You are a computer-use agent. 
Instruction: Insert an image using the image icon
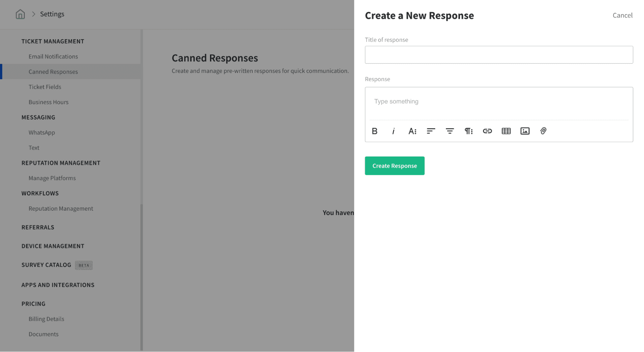tap(525, 131)
